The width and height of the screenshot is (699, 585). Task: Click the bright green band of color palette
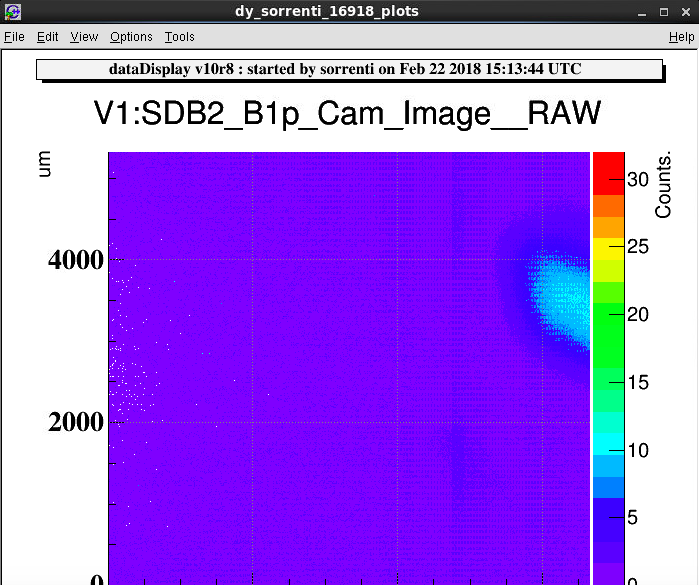[x=609, y=335]
